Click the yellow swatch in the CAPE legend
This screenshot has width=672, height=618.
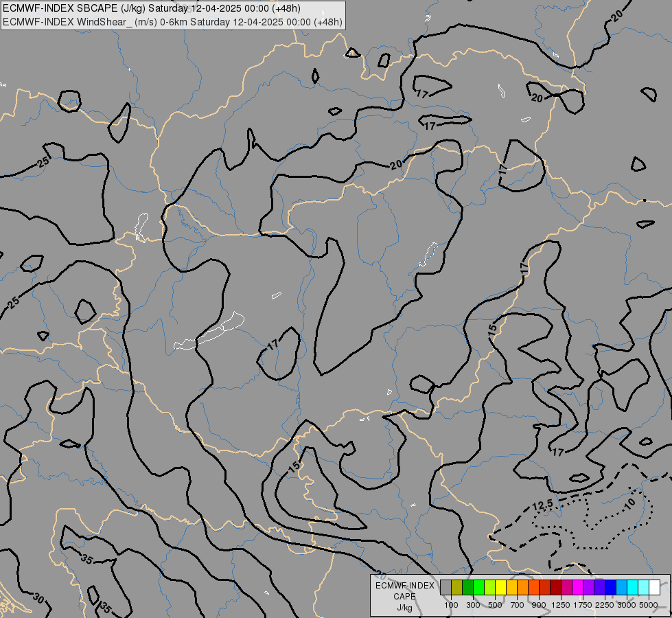[500, 587]
